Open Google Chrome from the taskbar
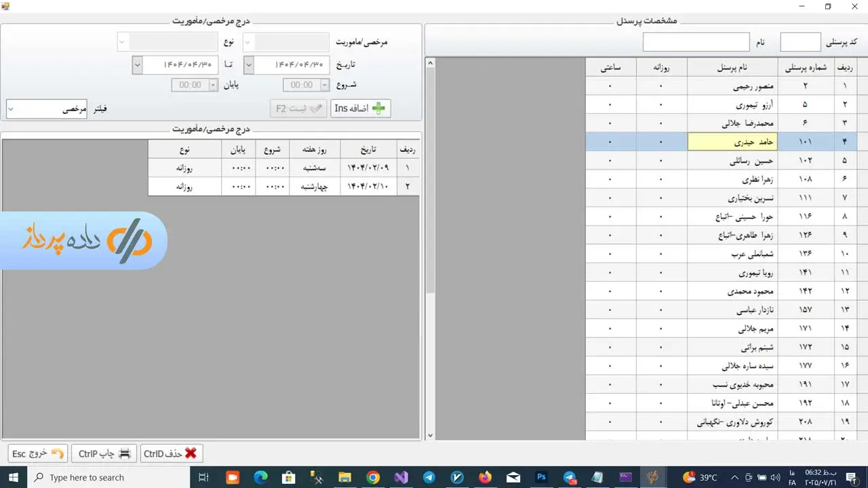This screenshot has height=488, width=868. point(373,477)
